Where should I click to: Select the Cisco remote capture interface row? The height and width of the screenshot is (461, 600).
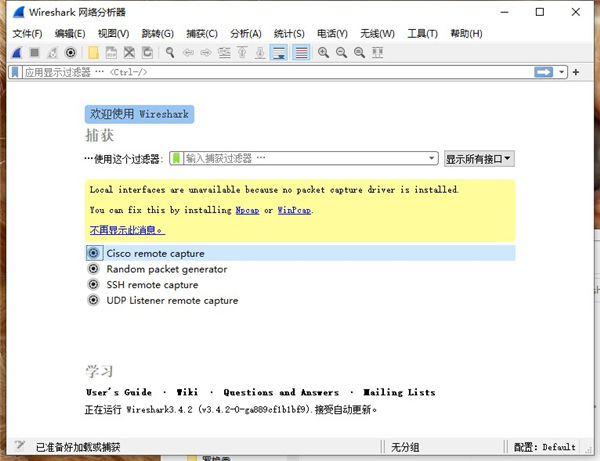pos(300,253)
